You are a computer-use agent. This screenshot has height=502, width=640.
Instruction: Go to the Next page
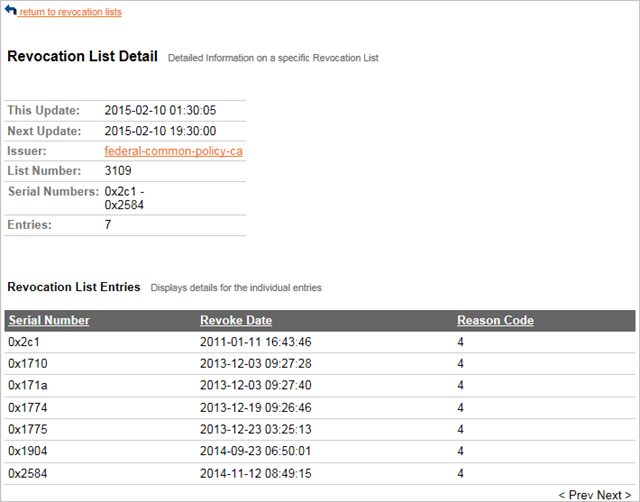click(615, 494)
